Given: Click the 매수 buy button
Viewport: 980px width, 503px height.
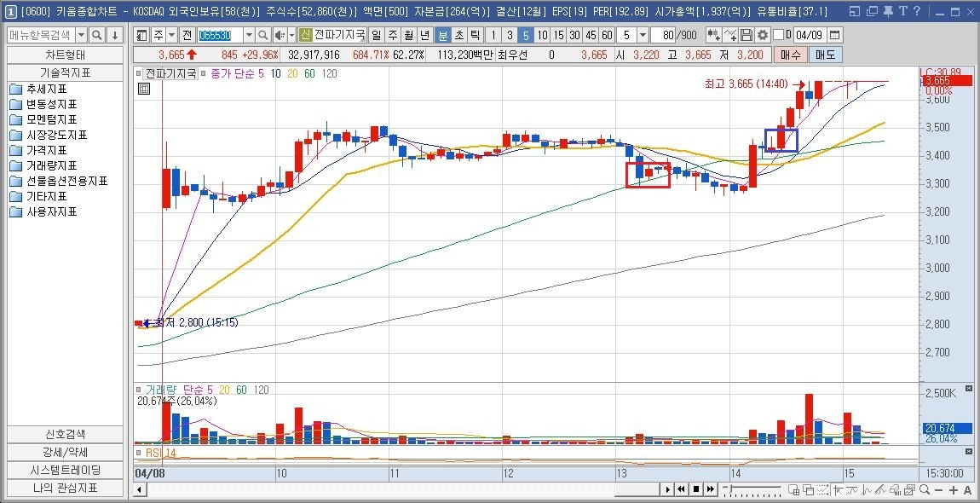Looking at the screenshot, I should (789, 55).
